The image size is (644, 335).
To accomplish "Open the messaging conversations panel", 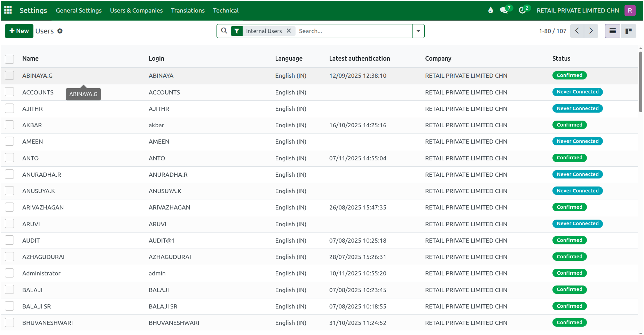I will point(504,10).
